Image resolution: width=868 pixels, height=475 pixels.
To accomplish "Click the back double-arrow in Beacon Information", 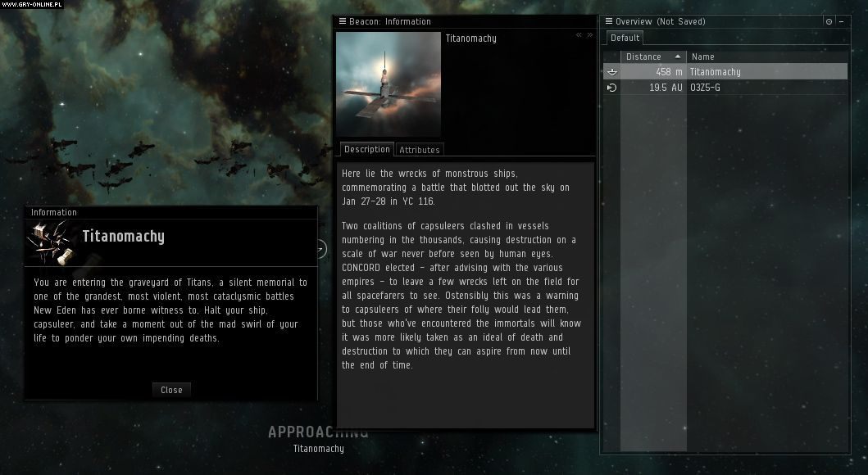I will pos(579,35).
